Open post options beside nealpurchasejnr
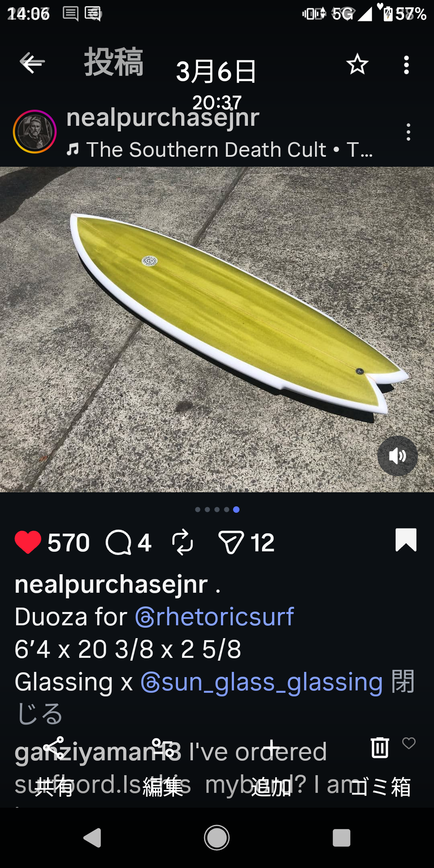434x868 pixels. pos(408,132)
